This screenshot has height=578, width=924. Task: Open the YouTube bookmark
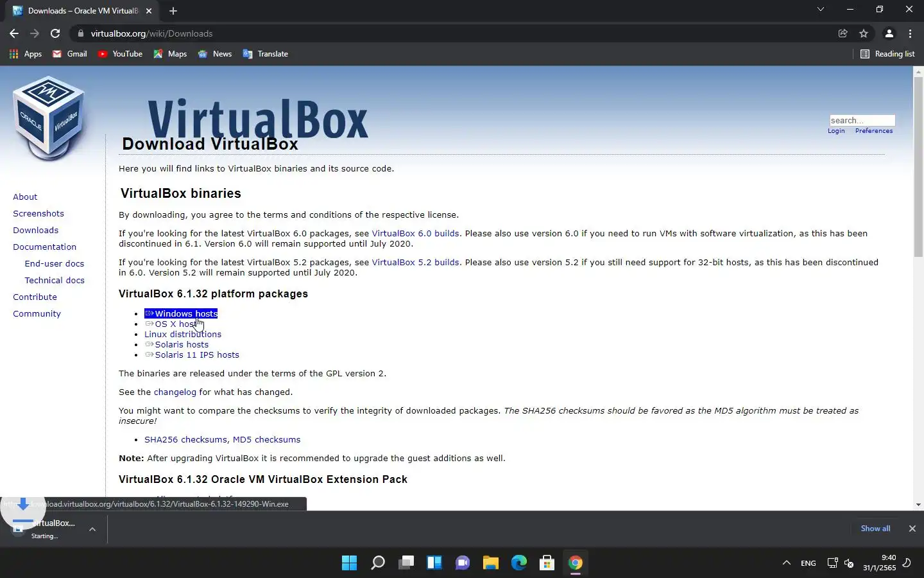point(120,54)
